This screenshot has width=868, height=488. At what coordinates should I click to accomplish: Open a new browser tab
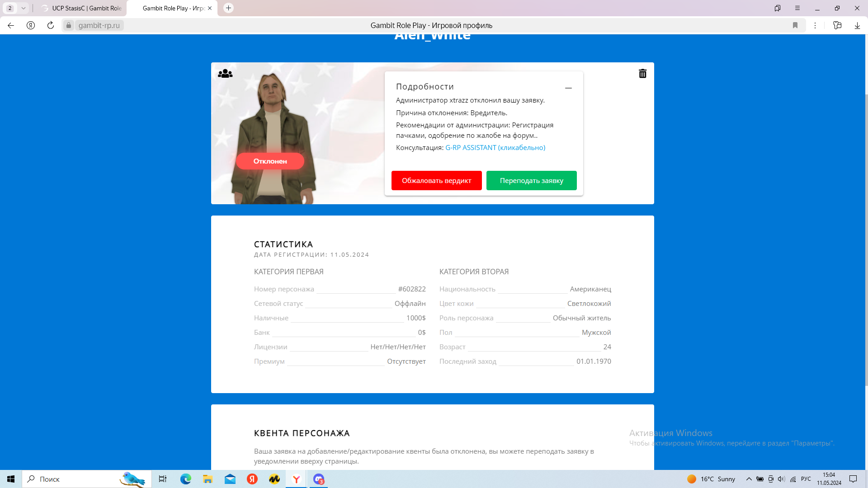(229, 8)
